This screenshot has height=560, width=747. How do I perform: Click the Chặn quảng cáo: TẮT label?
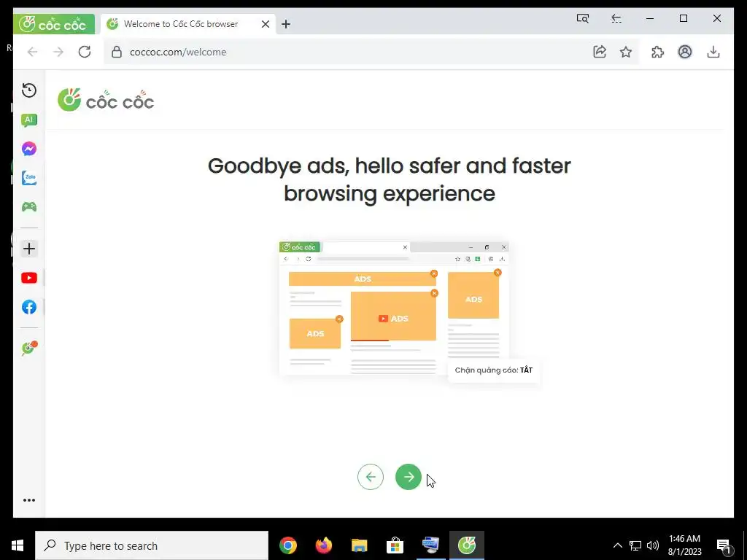[494, 370]
